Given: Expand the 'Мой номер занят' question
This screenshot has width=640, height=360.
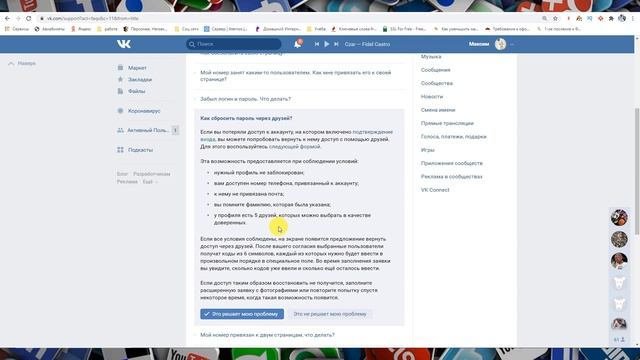Looking at the screenshot, I should point(299,76).
